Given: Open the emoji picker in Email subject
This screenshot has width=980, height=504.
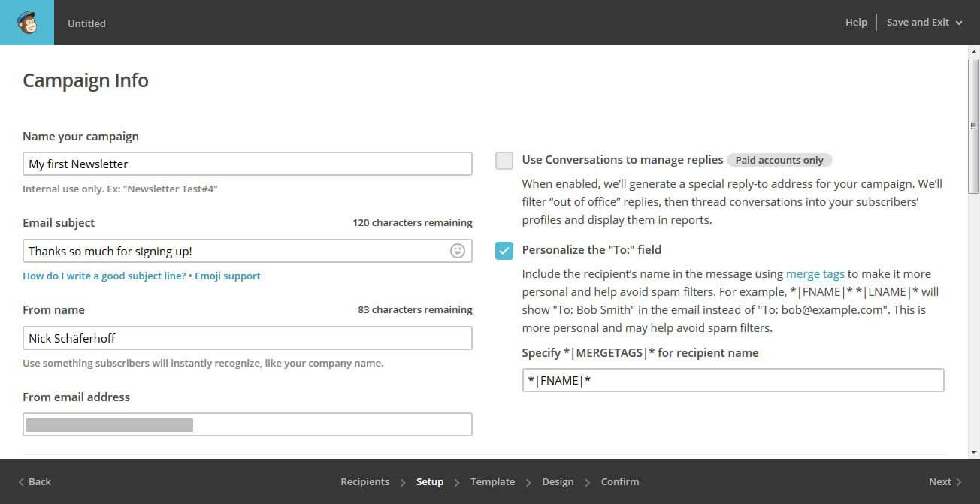Looking at the screenshot, I should (x=457, y=251).
